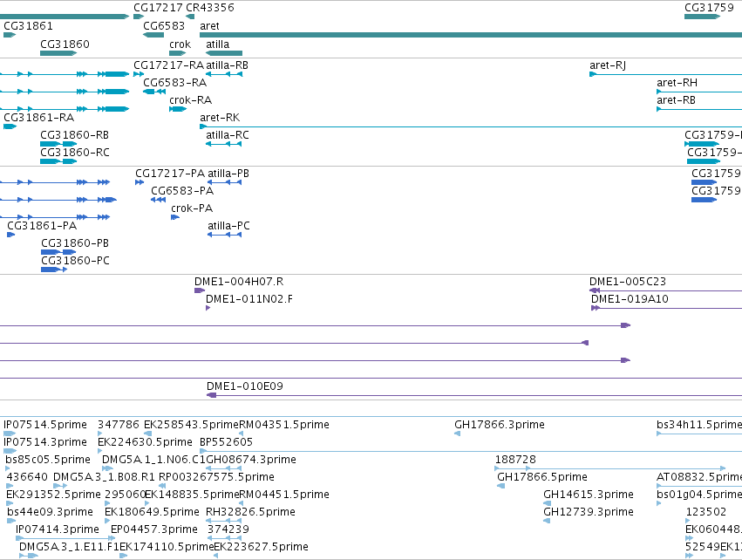Screen dimensions: 742x560
Task: Select the CG17217-PA protein label
Action: click(x=170, y=174)
